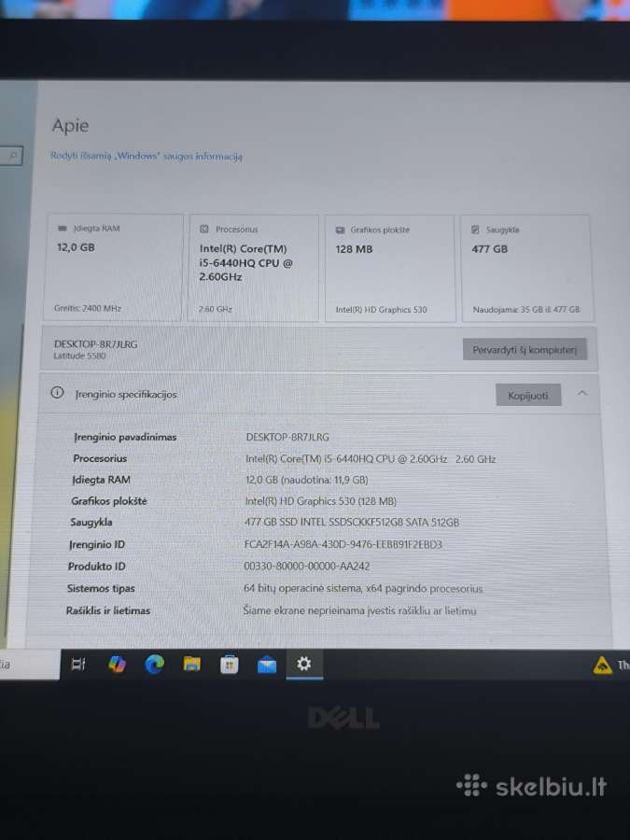The width and height of the screenshot is (630, 840).
Task: Open Rodyti išsamią Windows saugos informaciją link
Action: 147,156
